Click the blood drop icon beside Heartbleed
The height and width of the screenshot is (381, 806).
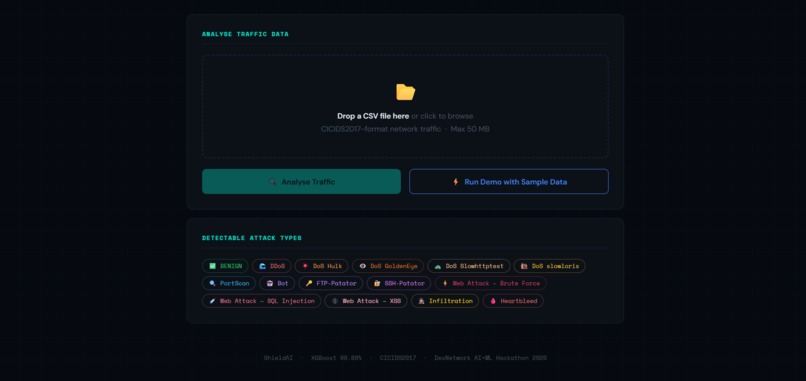pyautogui.click(x=493, y=301)
